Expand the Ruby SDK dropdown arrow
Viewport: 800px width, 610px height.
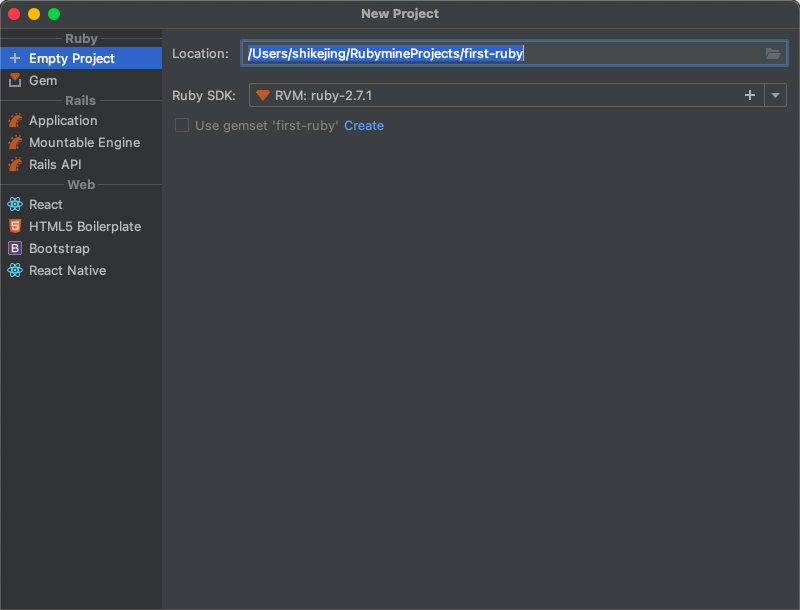tap(776, 95)
